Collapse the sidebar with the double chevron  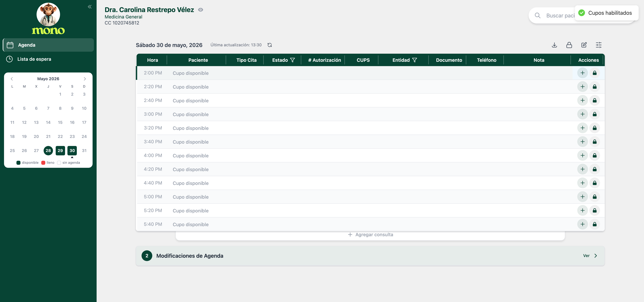click(x=90, y=7)
